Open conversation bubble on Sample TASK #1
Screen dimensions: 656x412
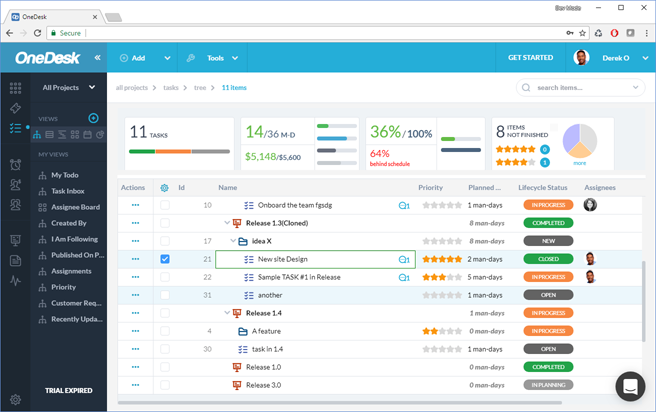tap(404, 277)
